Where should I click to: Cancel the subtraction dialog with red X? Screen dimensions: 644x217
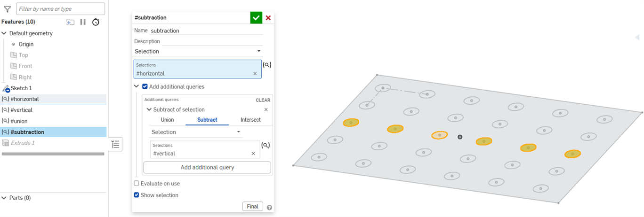tap(268, 18)
